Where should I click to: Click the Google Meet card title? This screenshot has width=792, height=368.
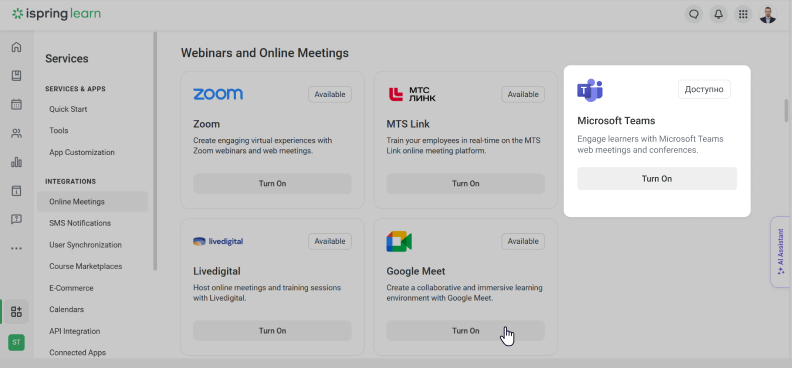(x=416, y=271)
